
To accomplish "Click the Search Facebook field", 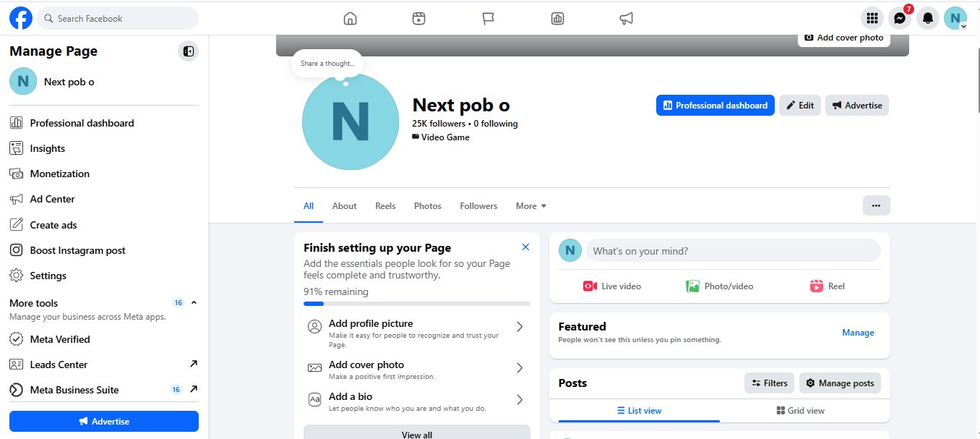I will pyautogui.click(x=118, y=18).
